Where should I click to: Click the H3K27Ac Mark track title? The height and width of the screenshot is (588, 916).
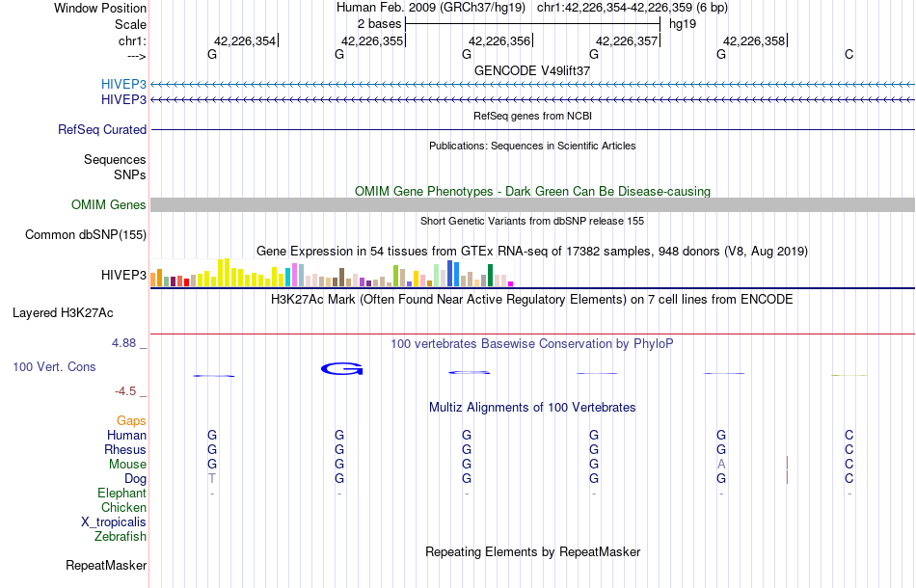[532, 300]
